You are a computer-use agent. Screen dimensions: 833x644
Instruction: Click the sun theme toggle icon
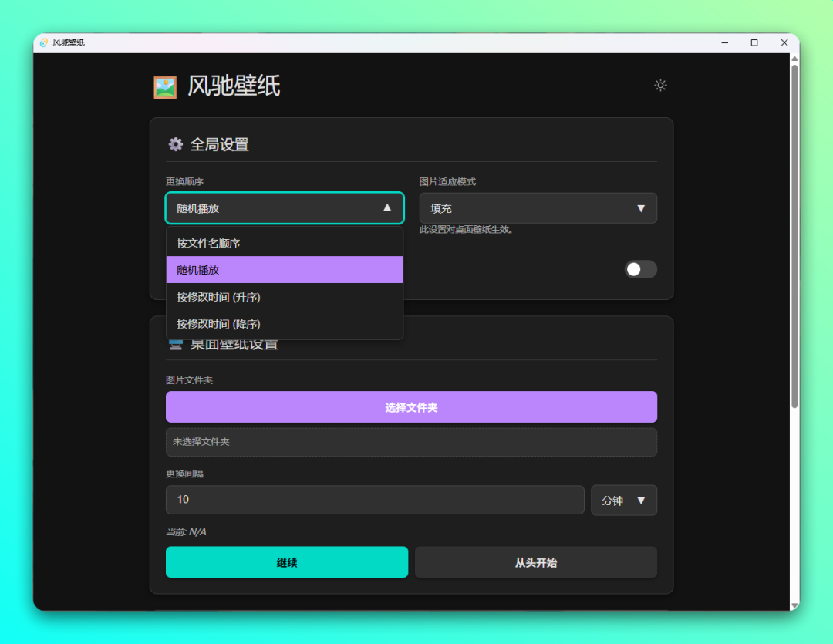point(660,85)
